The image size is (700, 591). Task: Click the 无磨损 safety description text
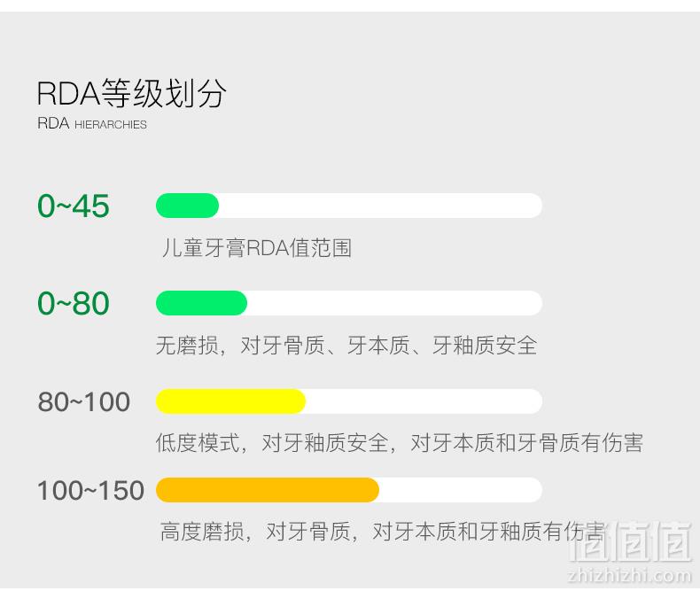tap(346, 346)
